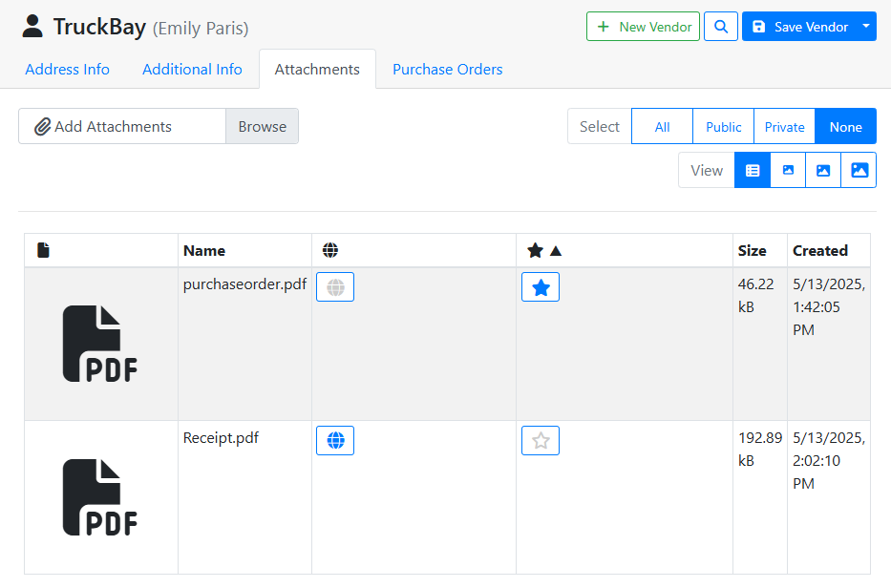Screen dimensions: 891x588
Task: Switch to small thumbnail view icon
Action: [788, 171]
